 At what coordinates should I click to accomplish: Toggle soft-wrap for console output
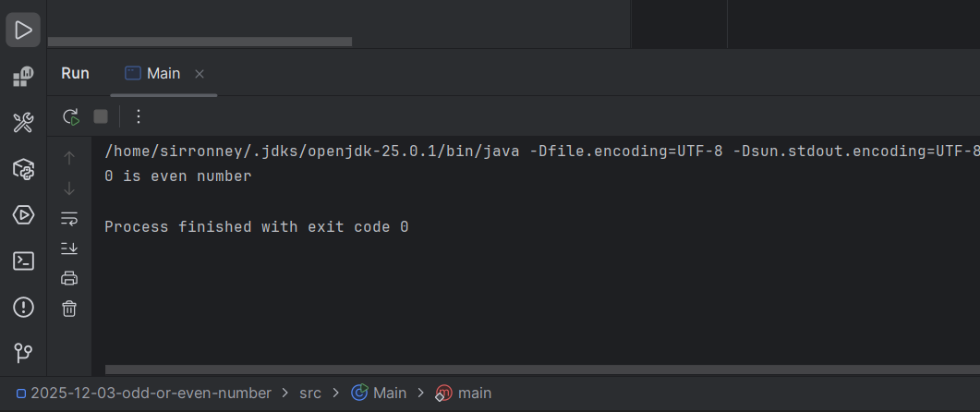pos(69,218)
